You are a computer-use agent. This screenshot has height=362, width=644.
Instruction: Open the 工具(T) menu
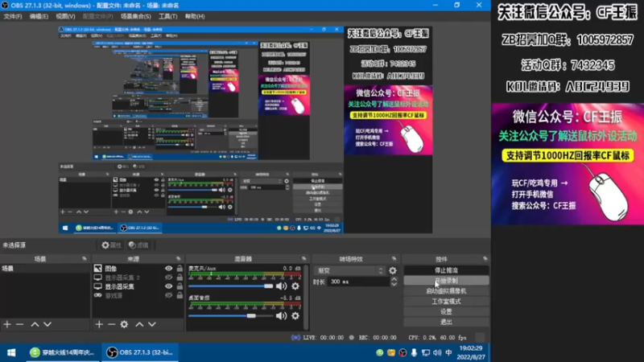(x=167, y=16)
